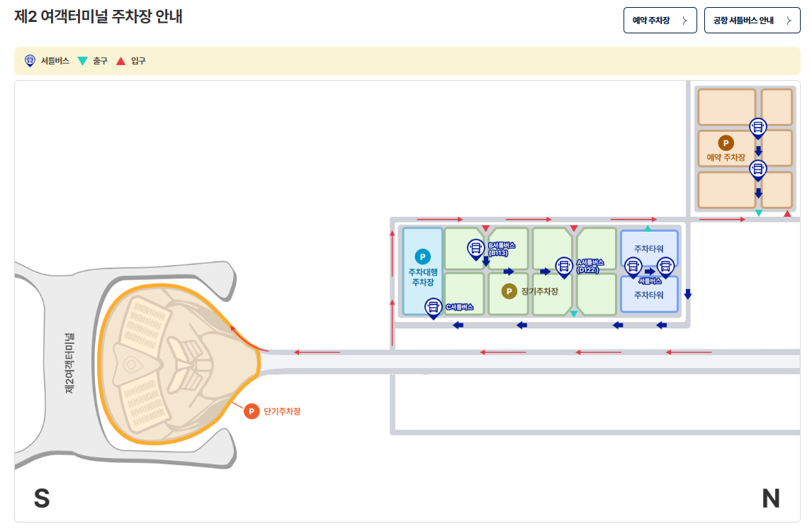Viewport: 812px width, 531px height.
Task: Click the teal exit triangle below the 예약 주차장 zone
Action: pyautogui.click(x=758, y=213)
